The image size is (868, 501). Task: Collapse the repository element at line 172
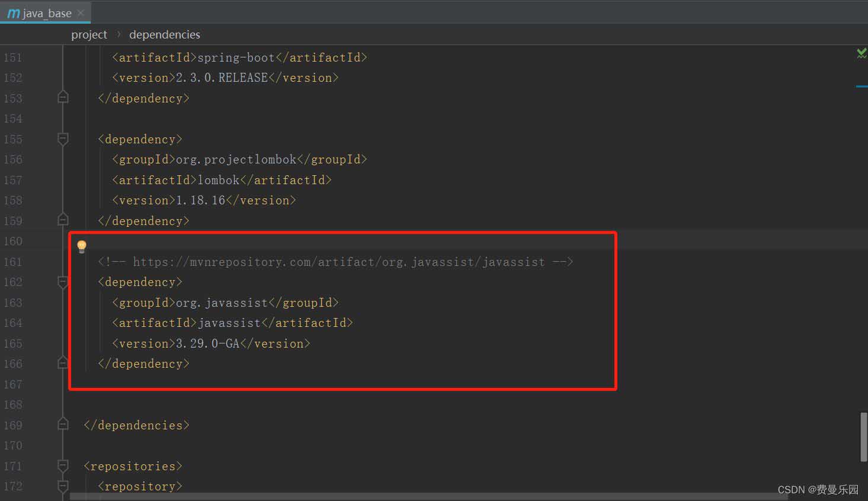[63, 486]
